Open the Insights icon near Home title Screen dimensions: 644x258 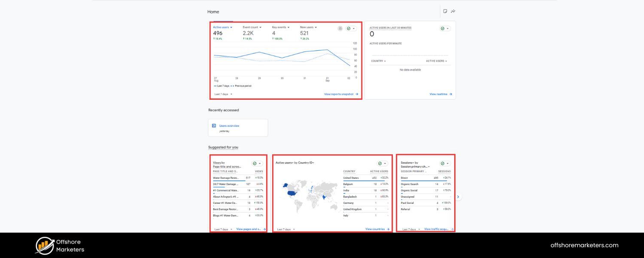pyautogui.click(x=453, y=11)
